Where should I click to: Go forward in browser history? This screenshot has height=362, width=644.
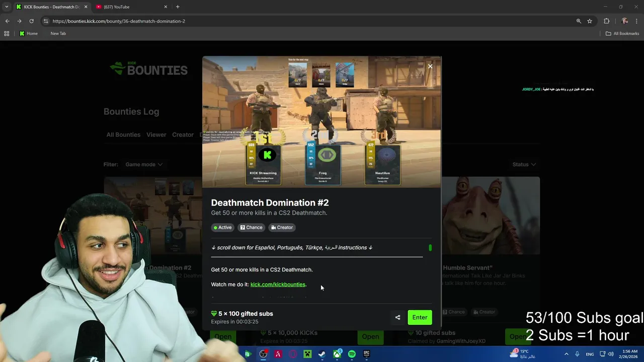click(x=19, y=21)
